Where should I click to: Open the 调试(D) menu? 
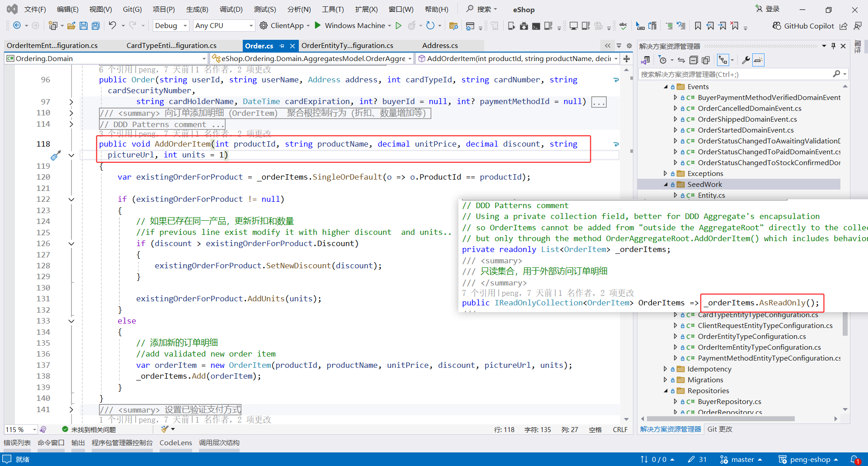coord(231,9)
